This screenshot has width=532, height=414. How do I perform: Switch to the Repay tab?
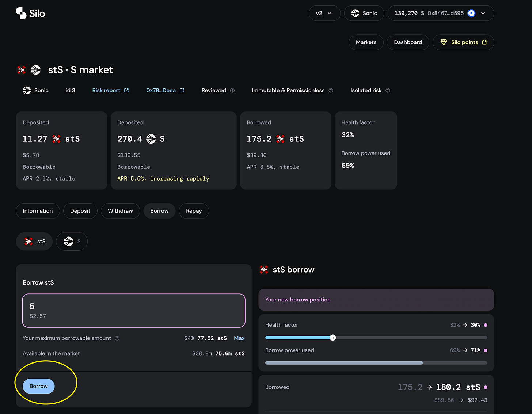click(x=194, y=211)
